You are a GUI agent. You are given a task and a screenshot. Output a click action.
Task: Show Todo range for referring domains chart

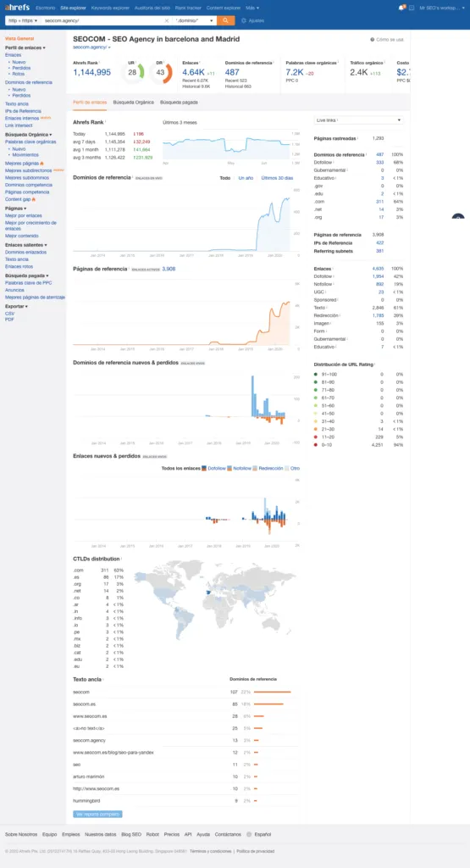[x=225, y=178]
